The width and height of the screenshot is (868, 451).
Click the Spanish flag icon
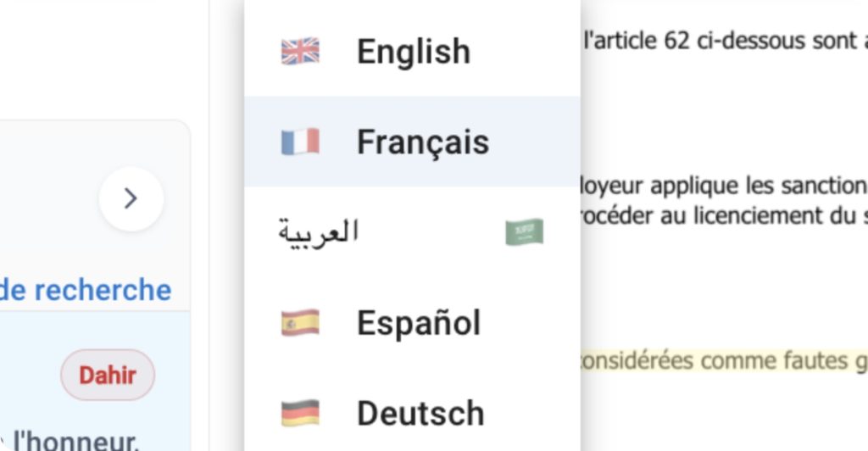click(300, 323)
